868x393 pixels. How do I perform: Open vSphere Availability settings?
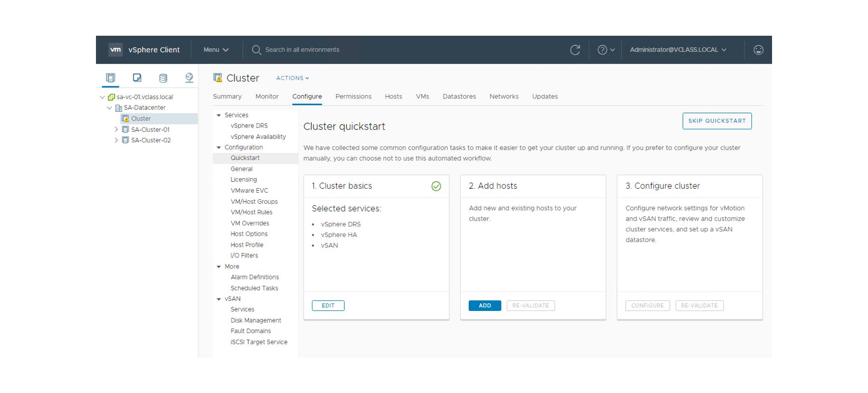tap(258, 137)
